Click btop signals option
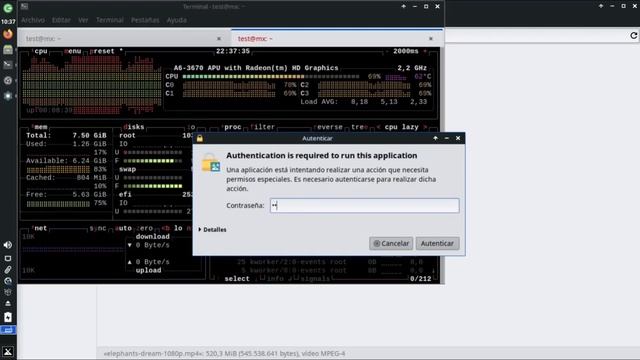Image resolution: width=640 pixels, height=360 pixels. point(315,279)
